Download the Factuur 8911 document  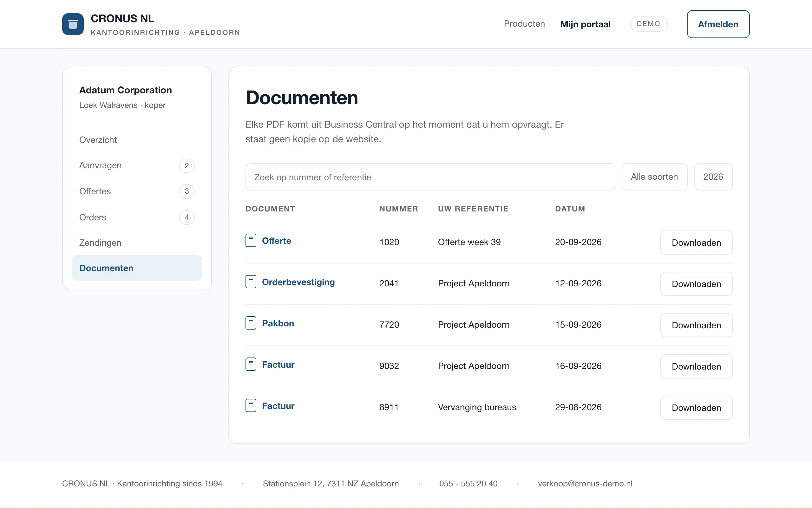(696, 408)
